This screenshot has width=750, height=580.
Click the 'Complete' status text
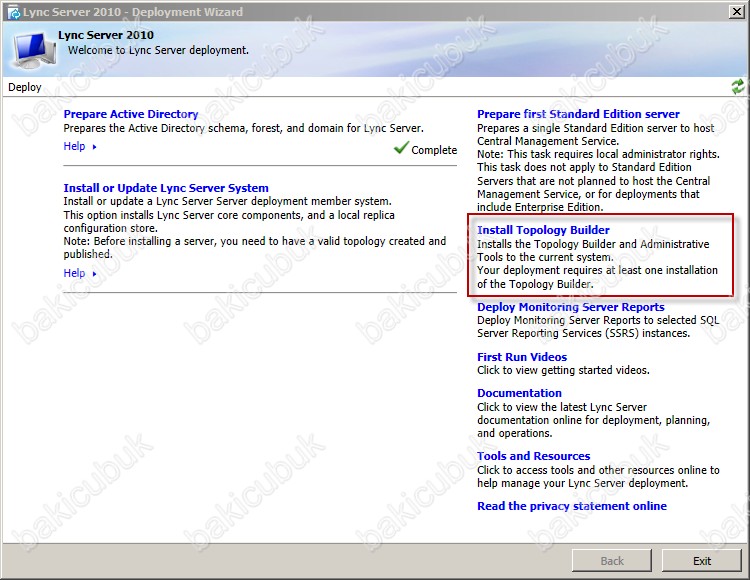(x=434, y=150)
